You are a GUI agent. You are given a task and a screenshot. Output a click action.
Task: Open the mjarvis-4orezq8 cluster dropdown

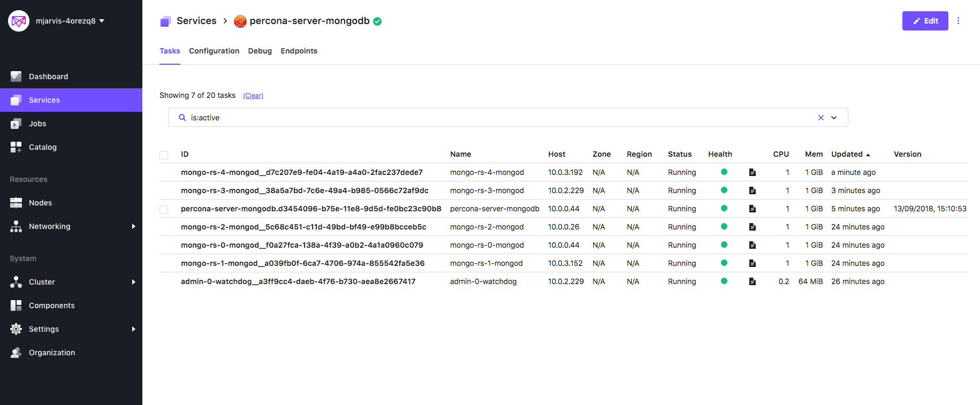pos(70,21)
